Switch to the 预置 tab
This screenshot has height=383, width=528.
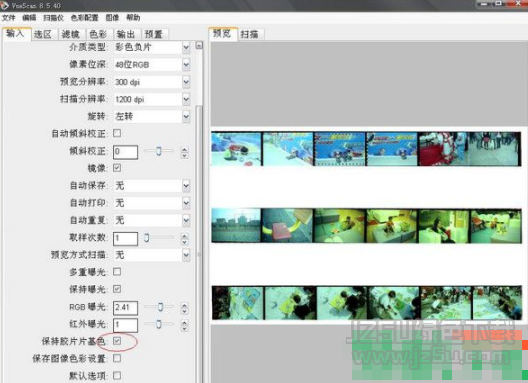click(154, 34)
